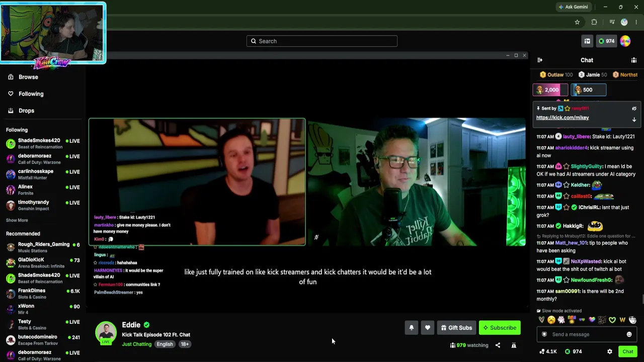Click the 4.1K channel points icon
The height and width of the screenshot is (362, 644).
click(x=547, y=351)
